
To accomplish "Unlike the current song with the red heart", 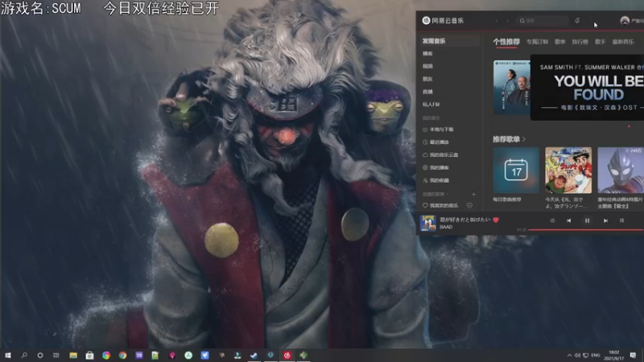I will 496,220.
